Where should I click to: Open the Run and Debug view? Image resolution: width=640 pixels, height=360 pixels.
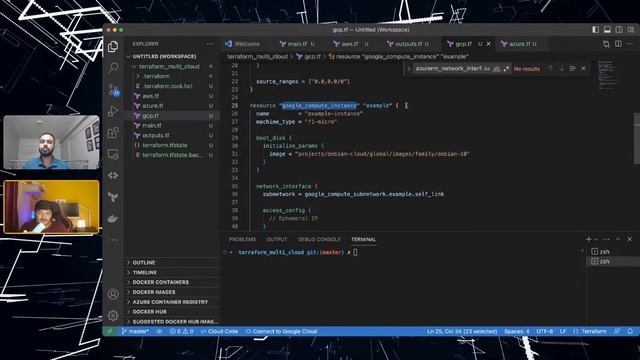point(113,111)
